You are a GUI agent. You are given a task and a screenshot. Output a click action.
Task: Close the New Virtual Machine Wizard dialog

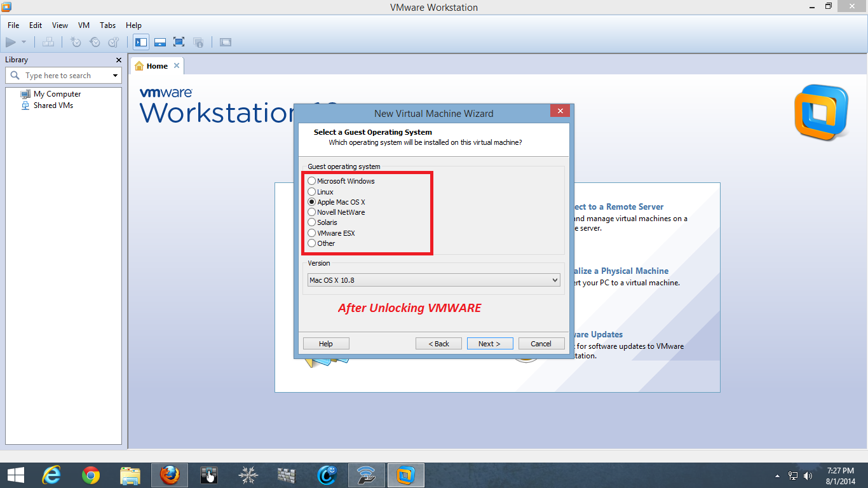pyautogui.click(x=560, y=111)
